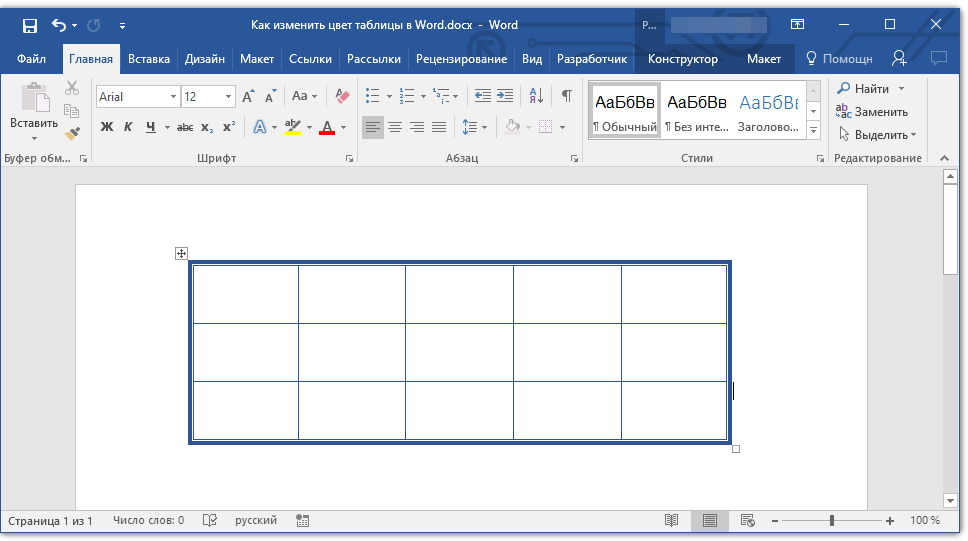This screenshot has height=541, width=968.
Task: Toggle underline formatting Ч
Action: [151, 127]
